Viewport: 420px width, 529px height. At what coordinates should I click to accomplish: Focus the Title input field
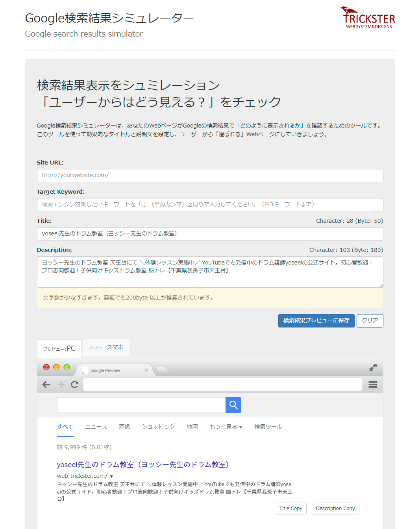pyautogui.click(x=210, y=234)
